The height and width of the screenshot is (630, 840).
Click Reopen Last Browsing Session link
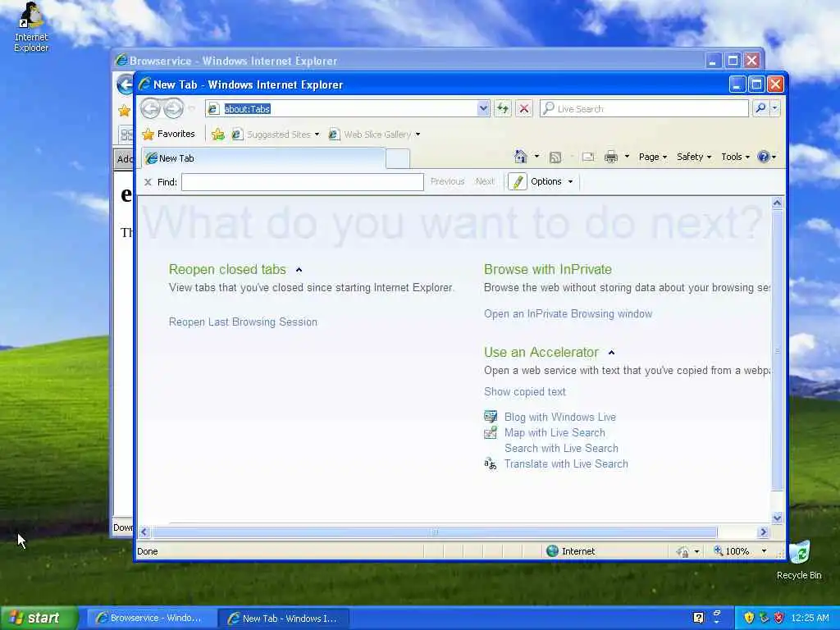(243, 322)
